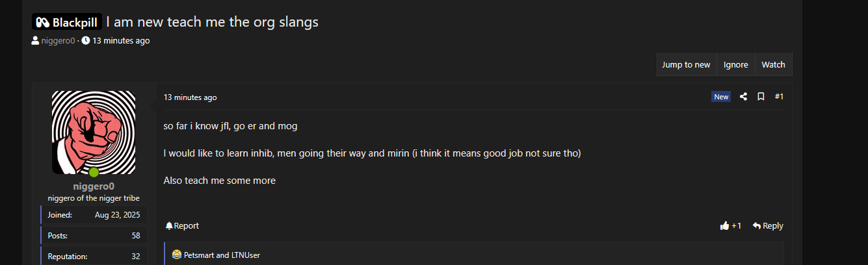The image size is (868, 265).
Task: Toggle Ignore for this thread
Action: click(735, 65)
